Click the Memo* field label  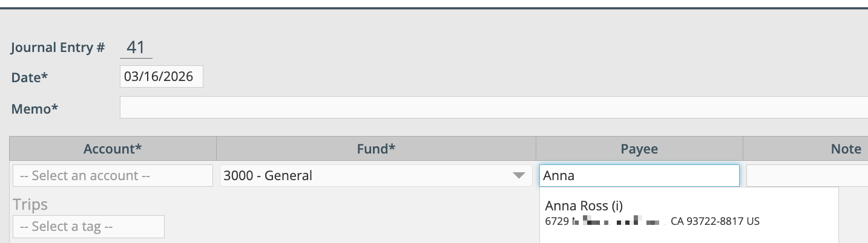click(35, 109)
